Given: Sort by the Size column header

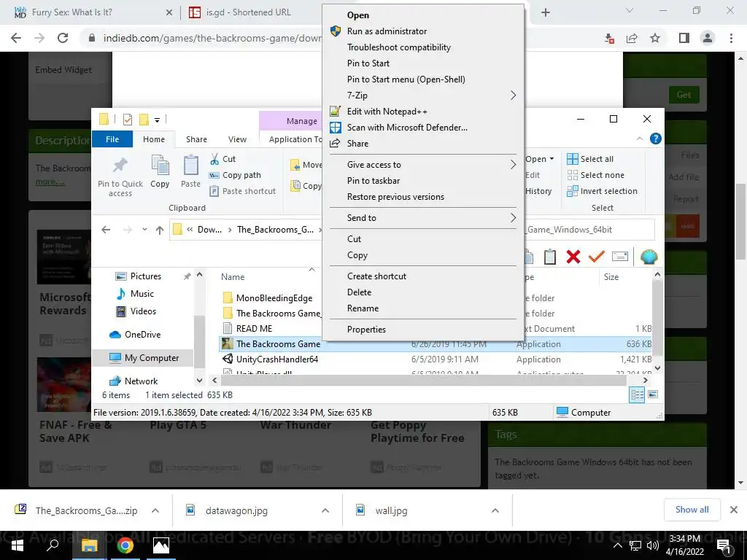Looking at the screenshot, I should click(x=611, y=276).
